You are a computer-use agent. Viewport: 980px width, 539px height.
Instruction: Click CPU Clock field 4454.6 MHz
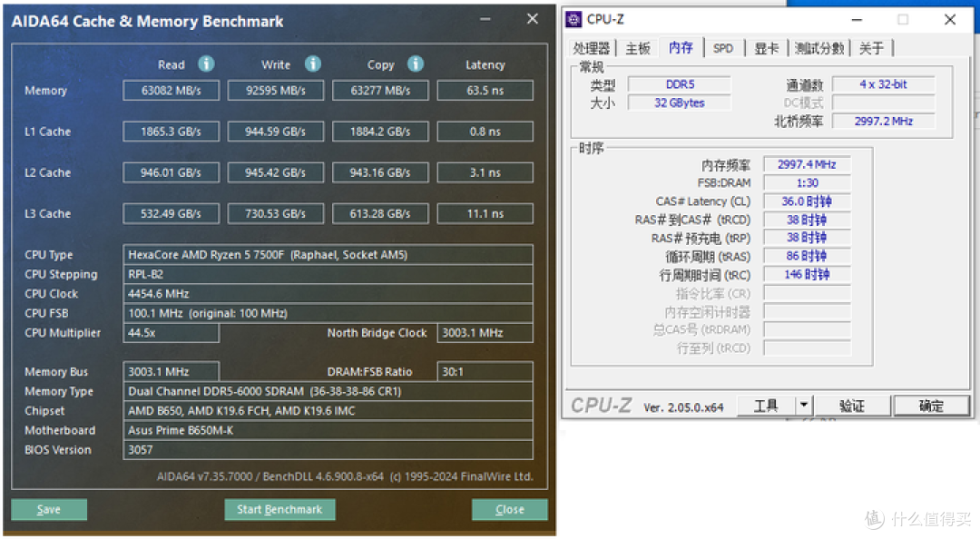[328, 294]
